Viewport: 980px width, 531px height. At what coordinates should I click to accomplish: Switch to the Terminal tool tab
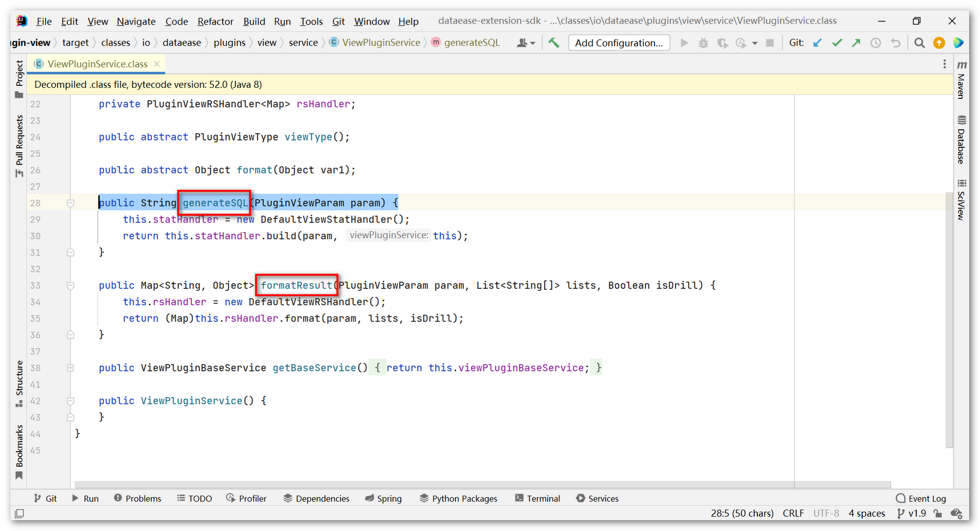[538, 498]
